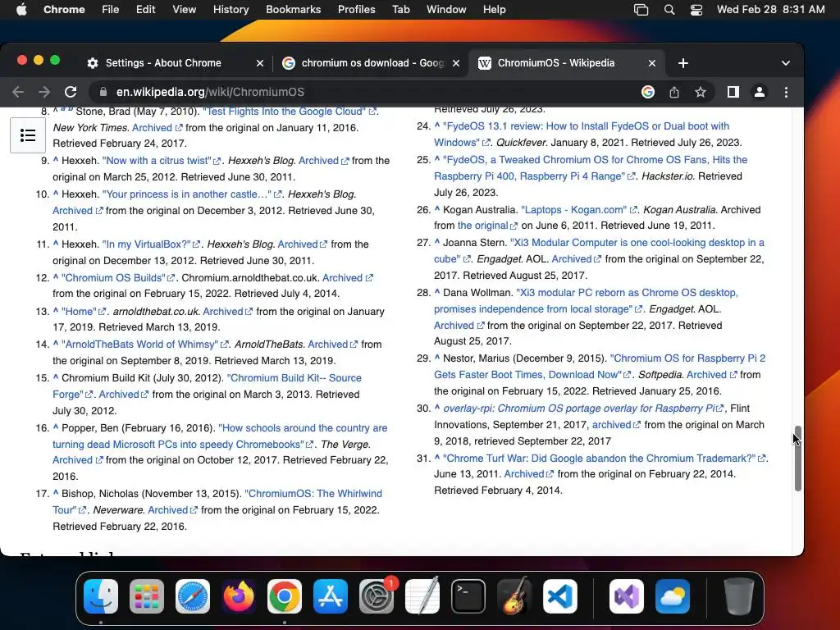This screenshot has width=840, height=630.
Task: Open Spotlight search in menu bar
Action: point(669,9)
